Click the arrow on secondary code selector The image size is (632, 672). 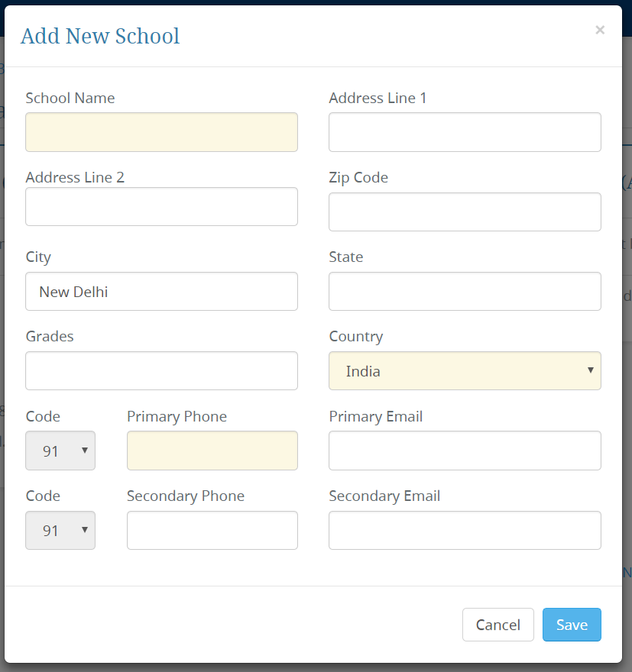[85, 530]
